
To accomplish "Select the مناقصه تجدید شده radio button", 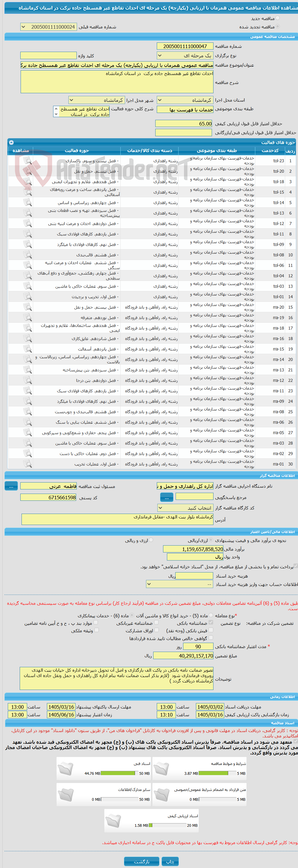I will [277, 26].
